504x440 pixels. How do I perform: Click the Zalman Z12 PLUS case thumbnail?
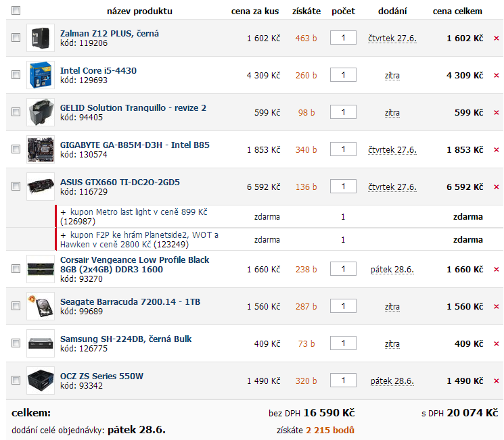click(x=41, y=38)
